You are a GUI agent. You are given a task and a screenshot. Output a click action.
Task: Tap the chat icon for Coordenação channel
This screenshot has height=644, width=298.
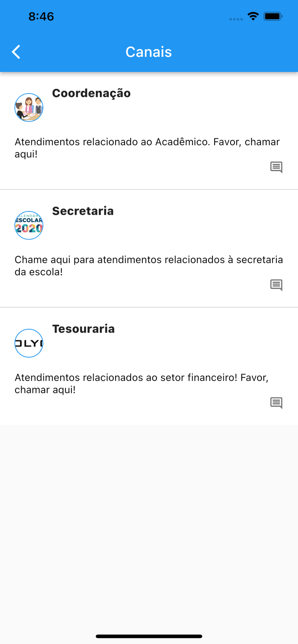click(x=277, y=167)
